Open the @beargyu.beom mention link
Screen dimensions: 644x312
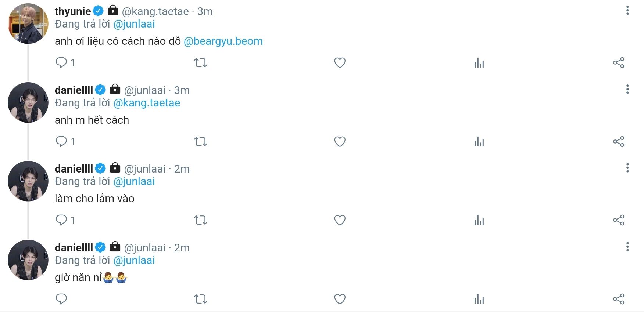[223, 41]
